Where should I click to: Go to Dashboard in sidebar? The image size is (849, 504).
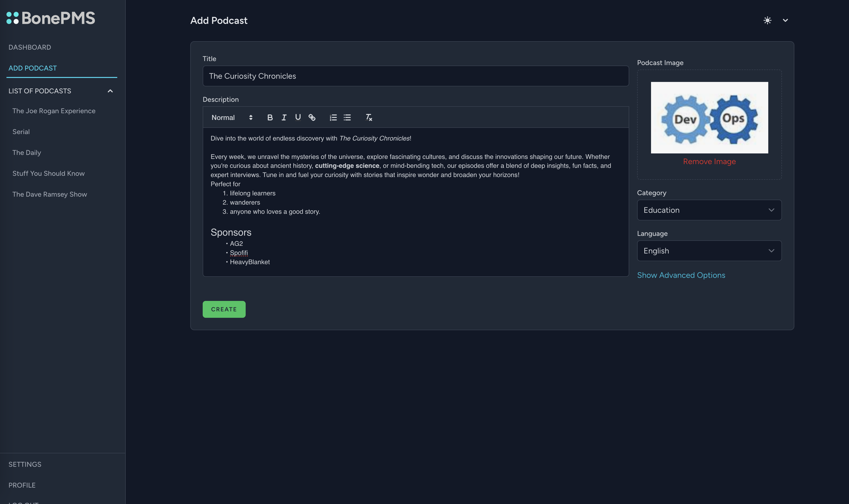(x=30, y=47)
